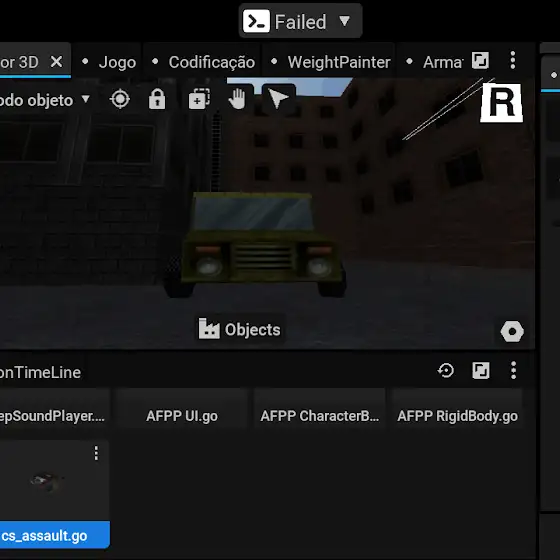Click the focus target crosshair icon
Image resolution: width=560 pixels, height=560 pixels.
pyautogui.click(x=120, y=99)
